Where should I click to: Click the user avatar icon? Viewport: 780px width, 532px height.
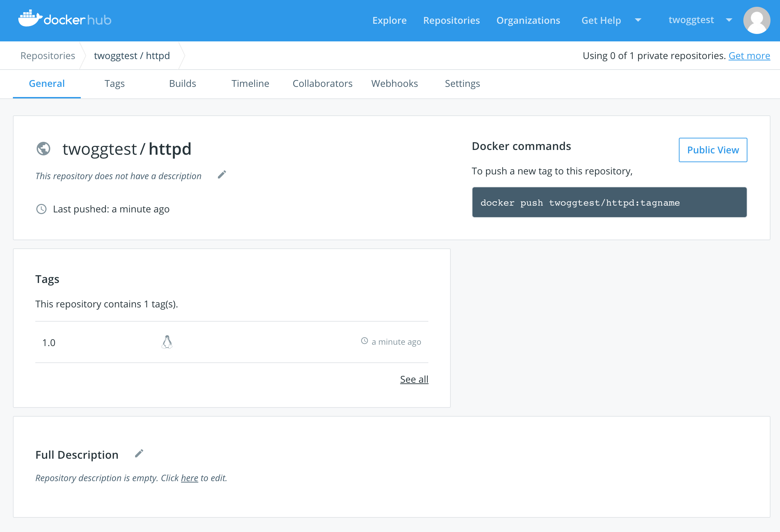pos(756,20)
